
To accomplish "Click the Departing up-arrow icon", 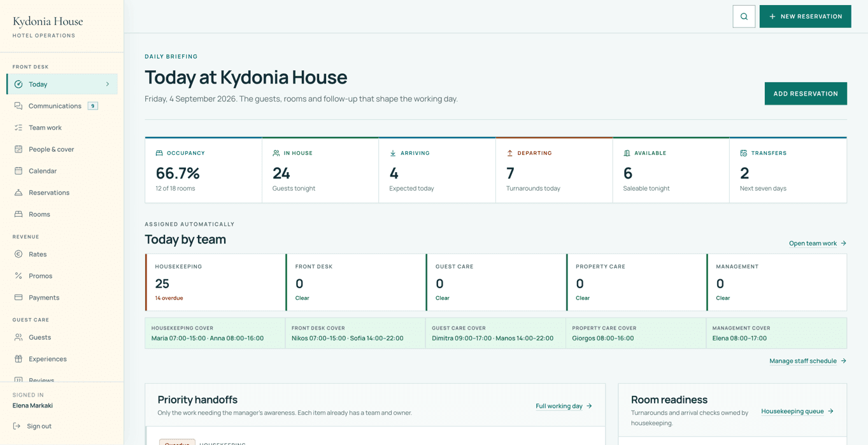I will [510, 153].
